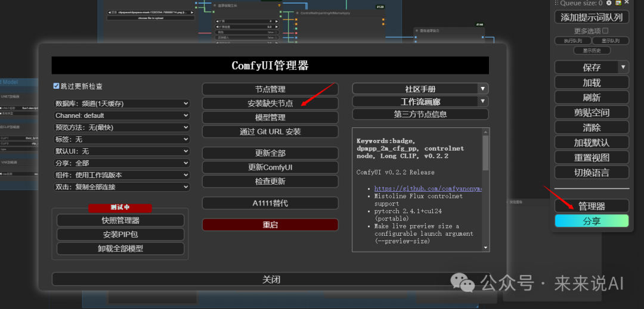Click the 测试中 red label
The image size is (644, 309).
(x=120, y=208)
